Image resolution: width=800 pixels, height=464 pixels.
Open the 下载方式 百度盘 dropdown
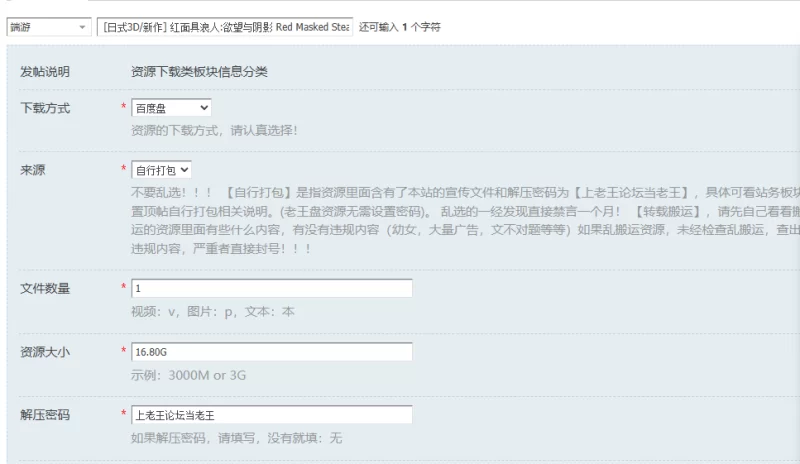tap(171, 108)
